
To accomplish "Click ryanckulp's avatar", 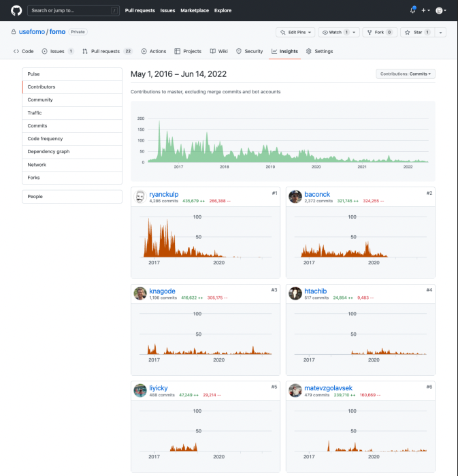I will click(140, 197).
